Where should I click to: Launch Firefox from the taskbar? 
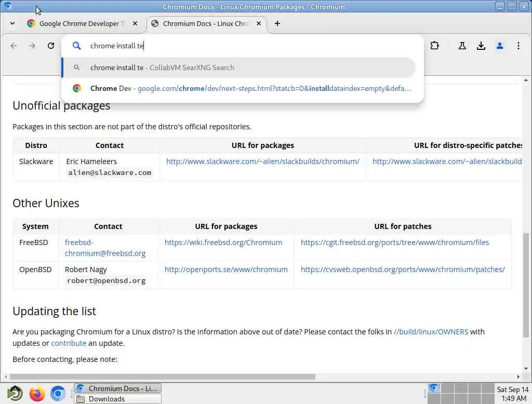(37, 394)
